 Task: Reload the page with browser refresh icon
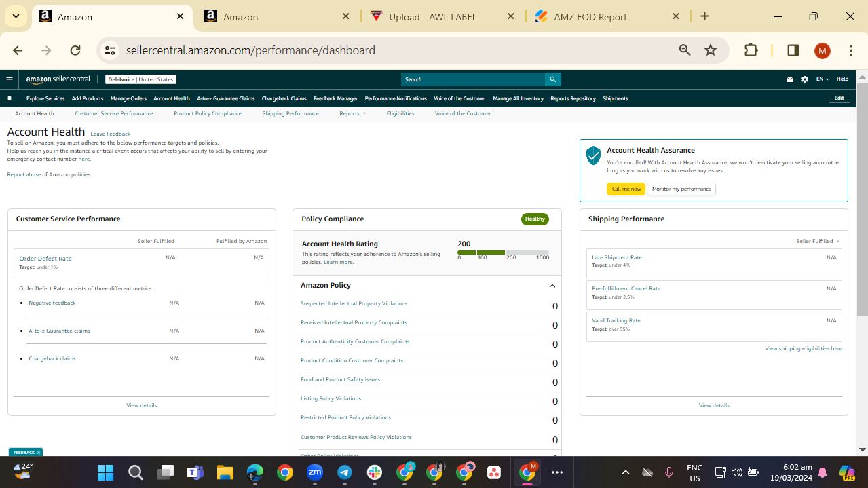click(x=75, y=50)
